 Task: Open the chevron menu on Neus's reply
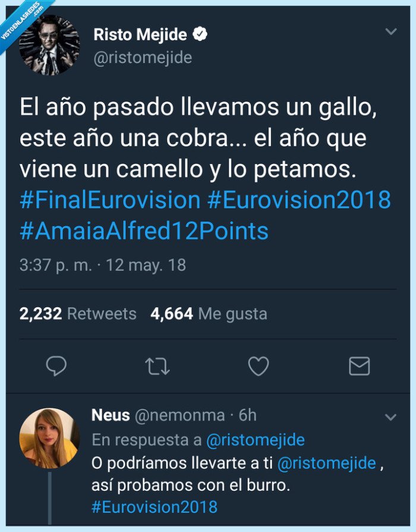390,416
